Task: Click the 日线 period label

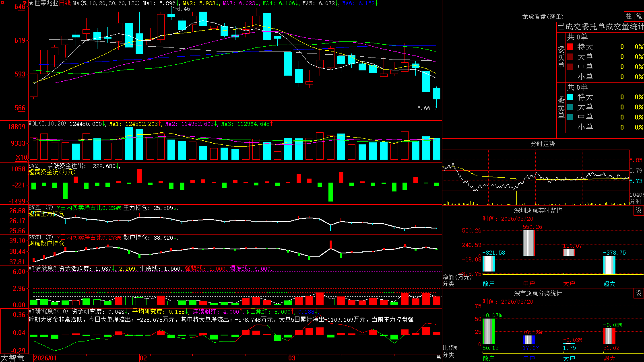Action: pyautogui.click(x=65, y=3)
